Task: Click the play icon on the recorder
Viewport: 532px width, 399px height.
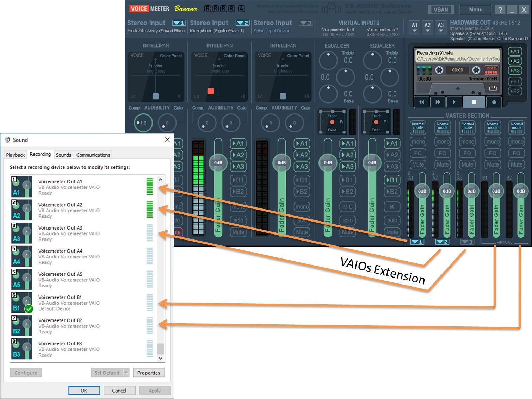Action: coord(454,102)
